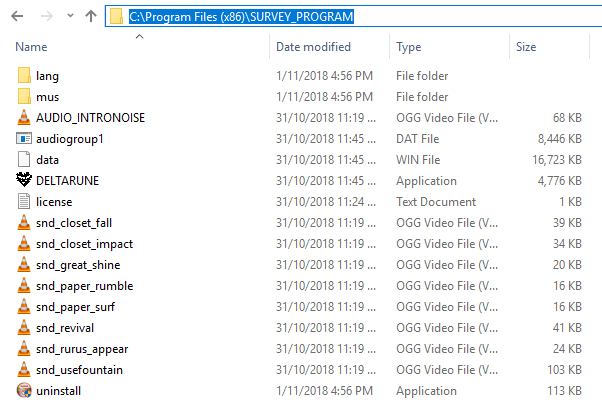
Task: Click the VLC icon for AUDIO_INTRONOISE
Action: (x=24, y=117)
